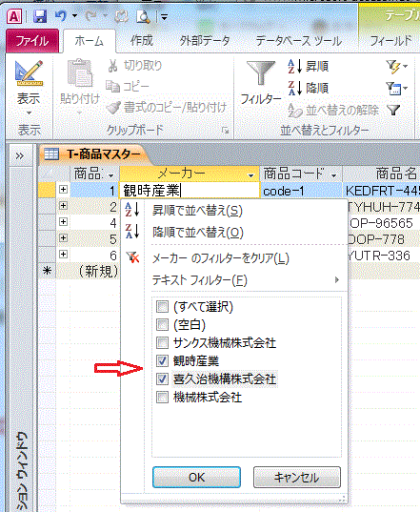420x512 pixels.
Task: Open the 商品 column header dropdown
Action: coord(111,175)
